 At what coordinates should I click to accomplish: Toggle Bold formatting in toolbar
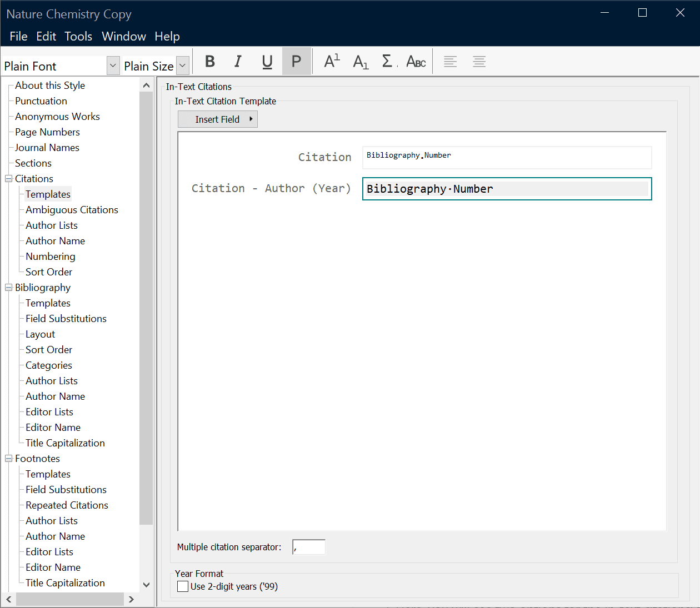(x=210, y=62)
